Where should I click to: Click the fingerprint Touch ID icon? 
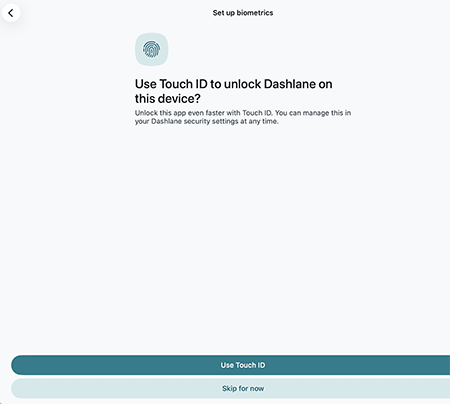point(152,49)
